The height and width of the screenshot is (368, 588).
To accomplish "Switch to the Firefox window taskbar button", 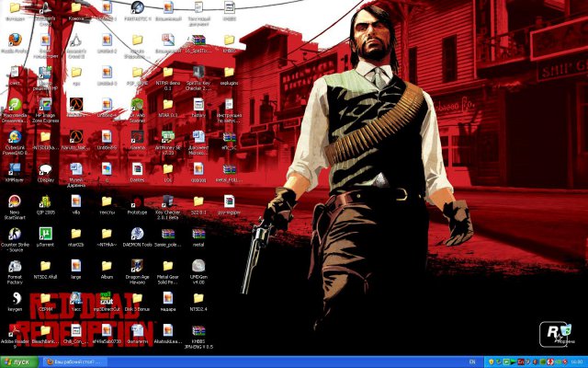I will pyautogui.click(x=75, y=362).
